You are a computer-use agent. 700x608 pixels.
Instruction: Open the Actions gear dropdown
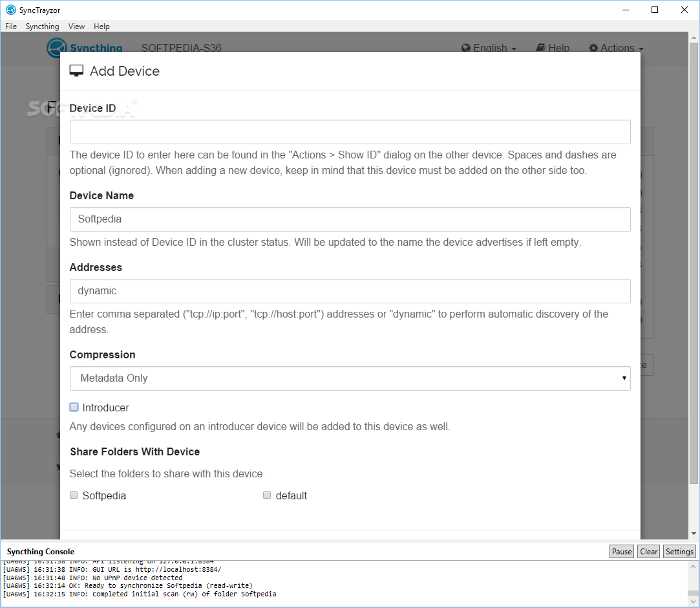pyautogui.click(x=617, y=48)
